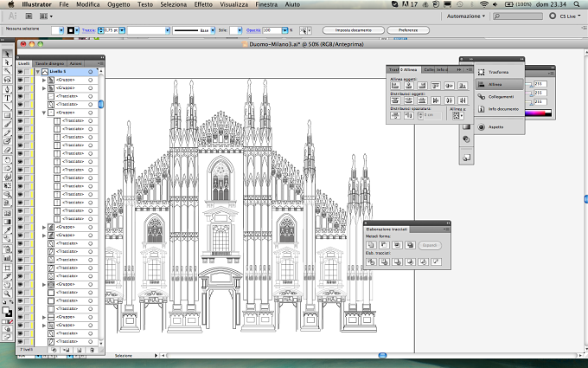This screenshot has height=368, width=588.
Task: Open the Finestra menu
Action: pyautogui.click(x=266, y=4)
